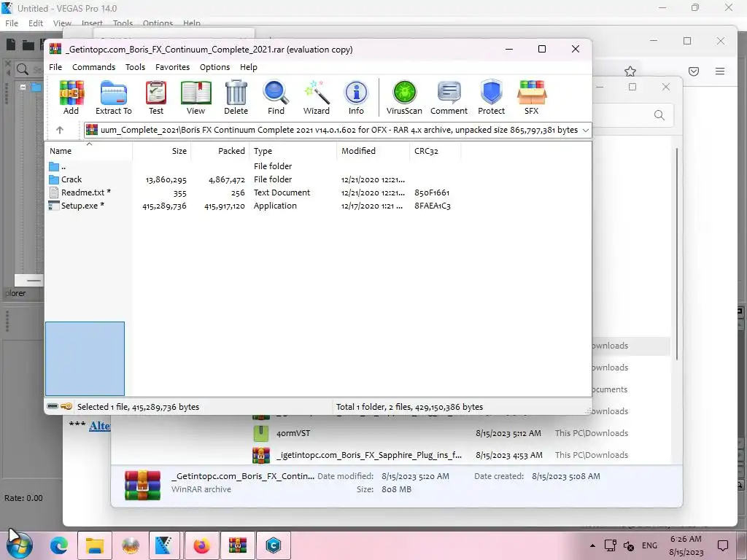Open the Favorites menu
Viewport: 747px width, 560px height.
172,67
